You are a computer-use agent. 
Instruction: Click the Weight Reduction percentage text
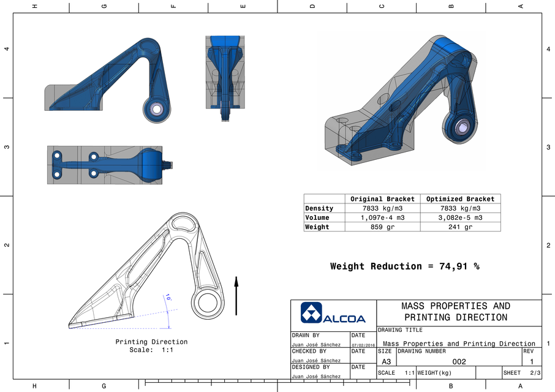click(406, 266)
